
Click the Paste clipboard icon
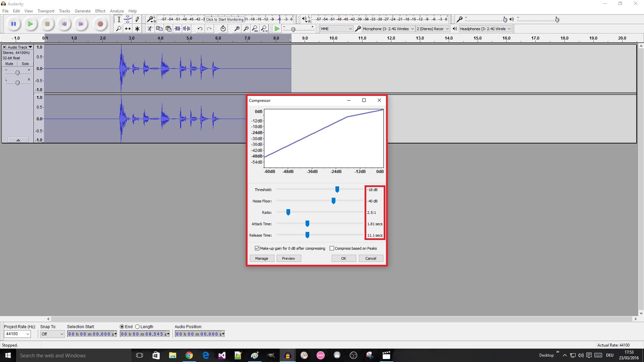pos(168,29)
